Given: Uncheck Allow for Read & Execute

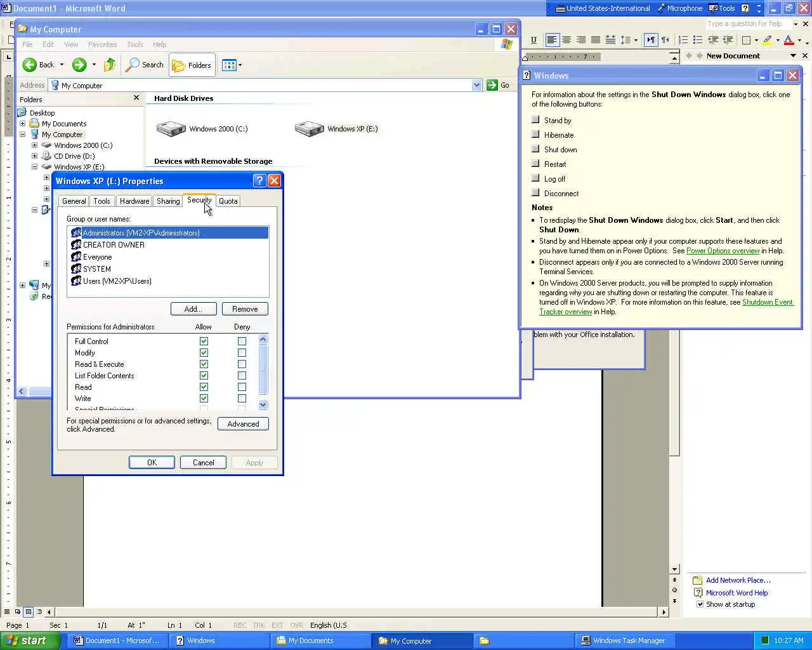Looking at the screenshot, I should coord(204,364).
